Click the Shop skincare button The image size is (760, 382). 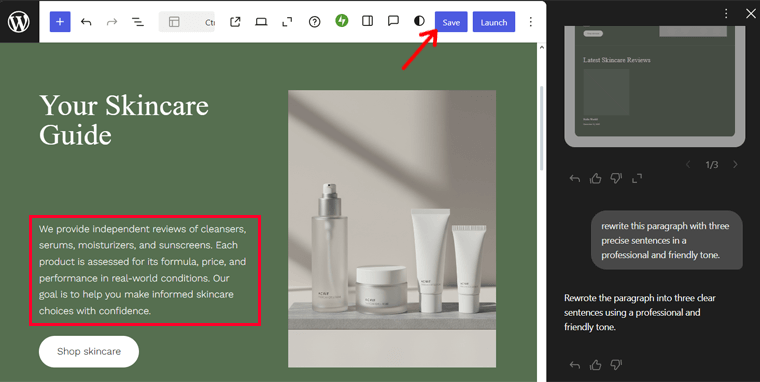coord(89,351)
